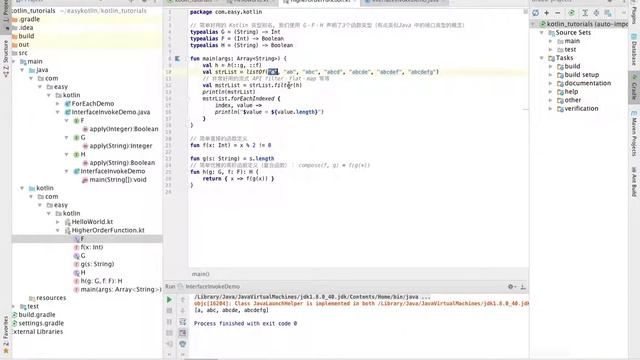Click expand all icon in Gradle toolbar
The image size is (640, 360).
pos(585,13)
